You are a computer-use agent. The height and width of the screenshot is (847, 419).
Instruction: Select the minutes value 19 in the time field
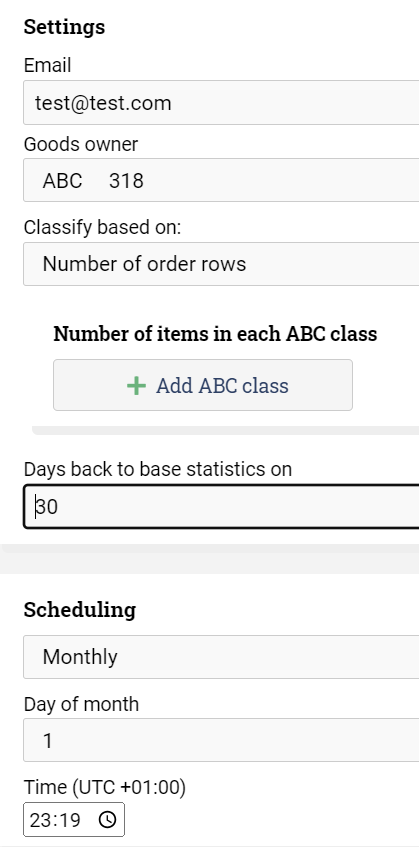[x=69, y=820]
